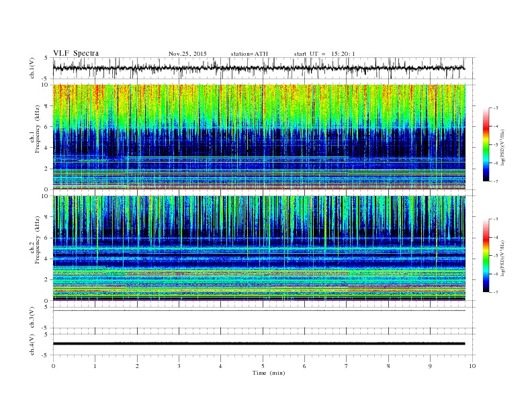532x411 pixels.
Task: Click the "6" tick on ch.1 frequency axis
Action: (x=46, y=127)
